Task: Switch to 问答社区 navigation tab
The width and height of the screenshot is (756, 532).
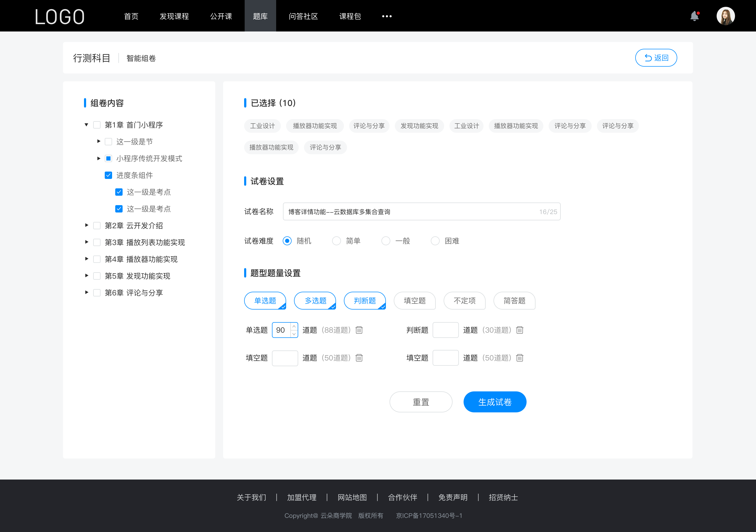Action: coord(301,15)
